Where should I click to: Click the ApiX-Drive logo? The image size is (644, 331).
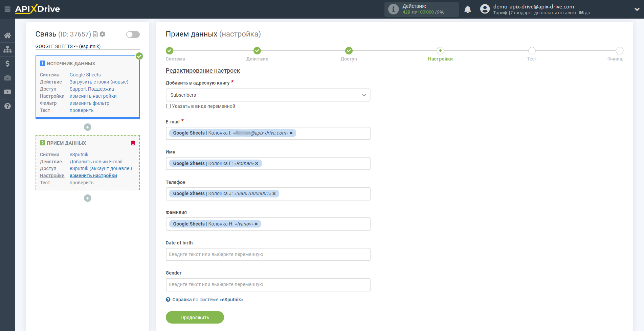pyautogui.click(x=38, y=9)
